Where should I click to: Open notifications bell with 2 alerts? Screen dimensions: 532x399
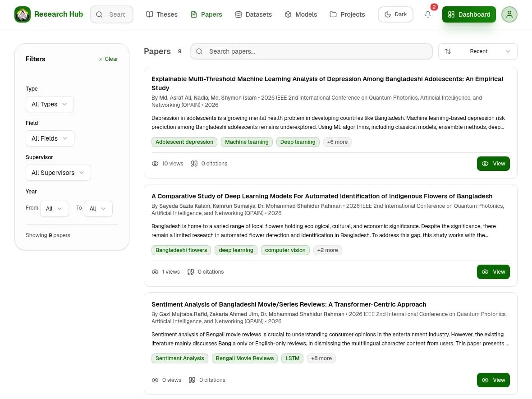point(428,14)
